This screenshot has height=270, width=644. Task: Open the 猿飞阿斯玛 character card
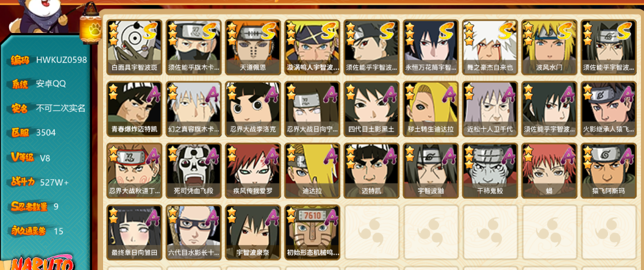click(x=609, y=171)
